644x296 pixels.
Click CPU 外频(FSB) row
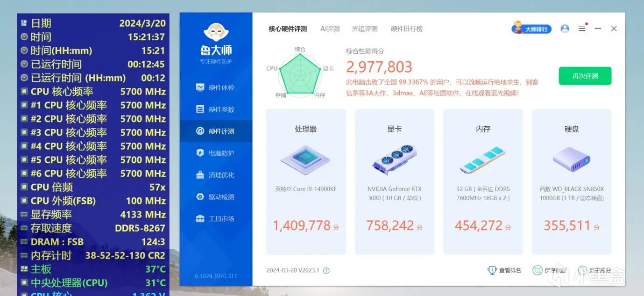(x=93, y=201)
